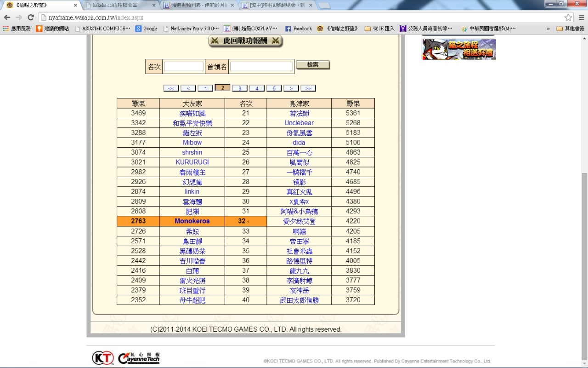Switch to the kekeke.cc tab
The image size is (588, 368).
tap(120, 6)
